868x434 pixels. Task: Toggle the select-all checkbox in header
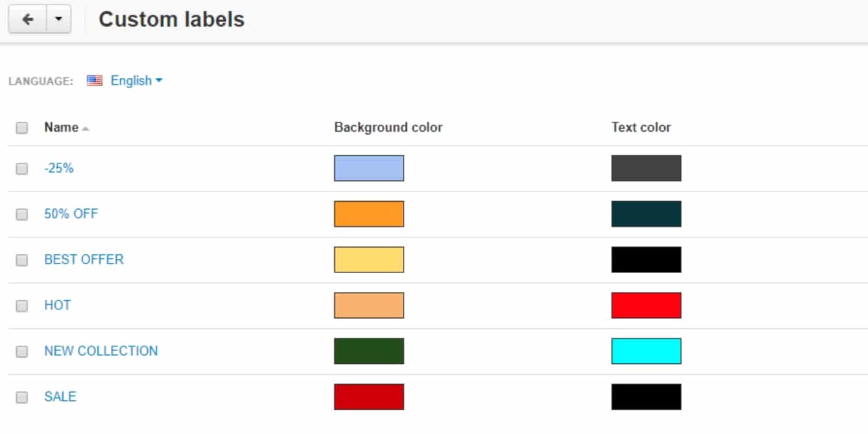tap(22, 128)
